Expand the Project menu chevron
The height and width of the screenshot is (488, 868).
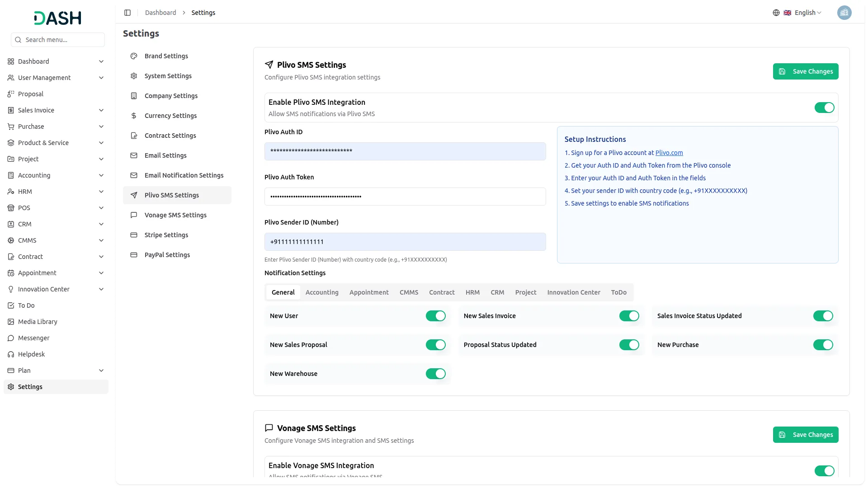pyautogui.click(x=101, y=159)
